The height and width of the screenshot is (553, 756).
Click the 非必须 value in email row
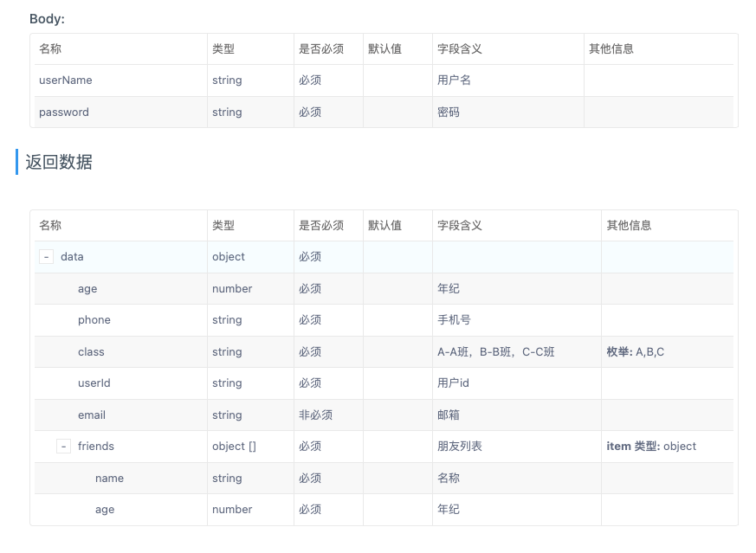[315, 415]
